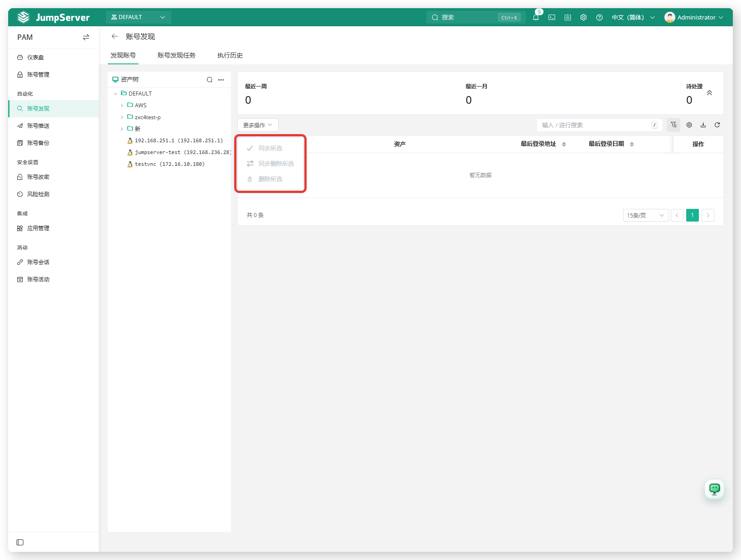Refresh the discovered accounts table
741x560 pixels.
tap(717, 125)
